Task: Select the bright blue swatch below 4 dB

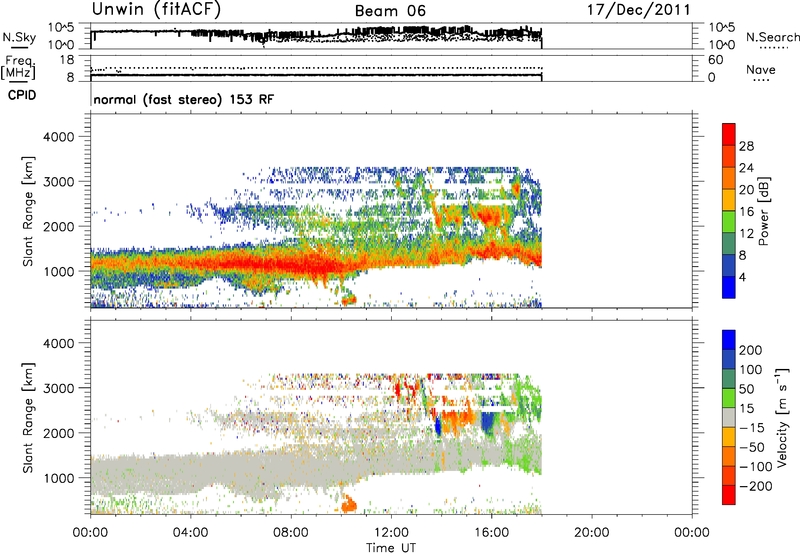Action: coord(729,287)
